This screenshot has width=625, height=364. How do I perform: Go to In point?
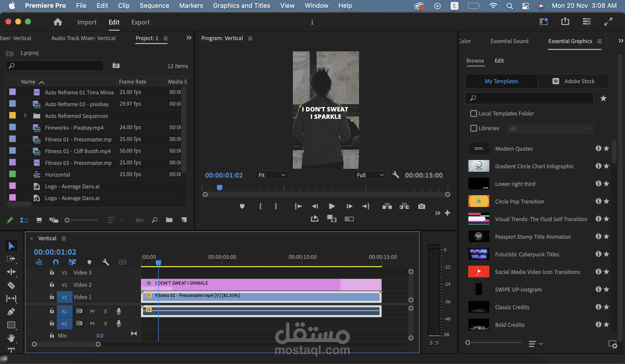pyautogui.click(x=298, y=206)
